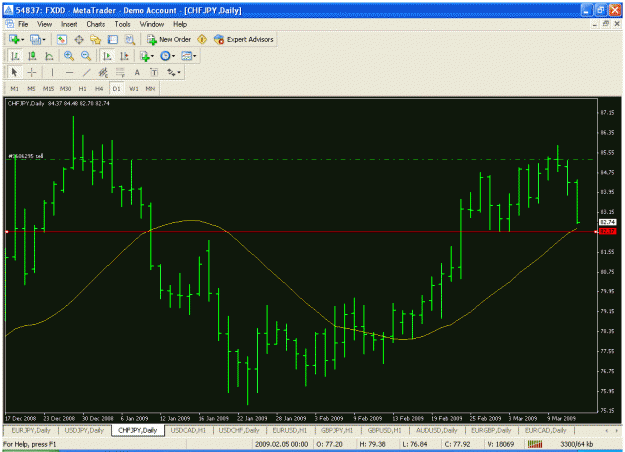Switch to EURGBP,Daily chart tab
The height and width of the screenshot is (452, 625).
pos(491,430)
